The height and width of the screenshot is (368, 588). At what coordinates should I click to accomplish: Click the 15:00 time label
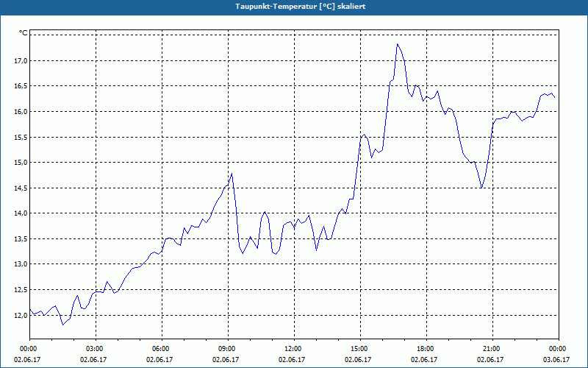point(360,349)
